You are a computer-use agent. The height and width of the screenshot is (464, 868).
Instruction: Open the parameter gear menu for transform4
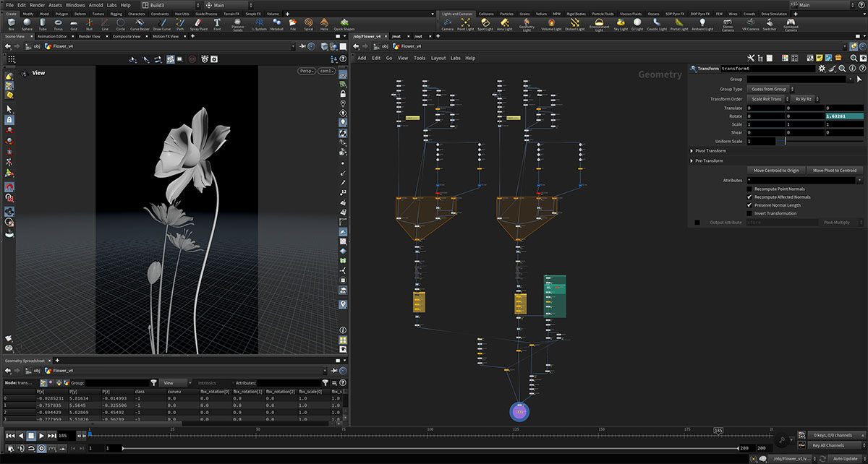point(822,69)
